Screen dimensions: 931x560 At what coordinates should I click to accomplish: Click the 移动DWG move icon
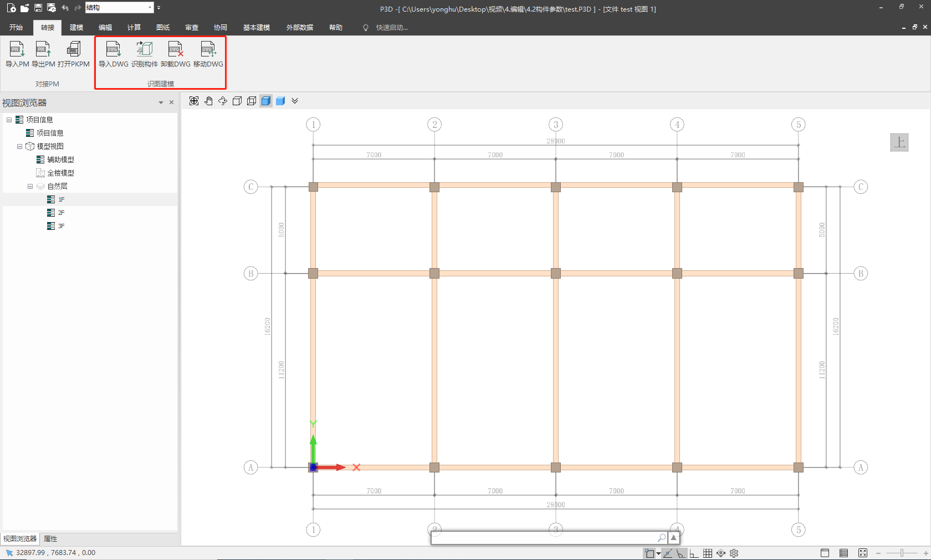tap(208, 50)
